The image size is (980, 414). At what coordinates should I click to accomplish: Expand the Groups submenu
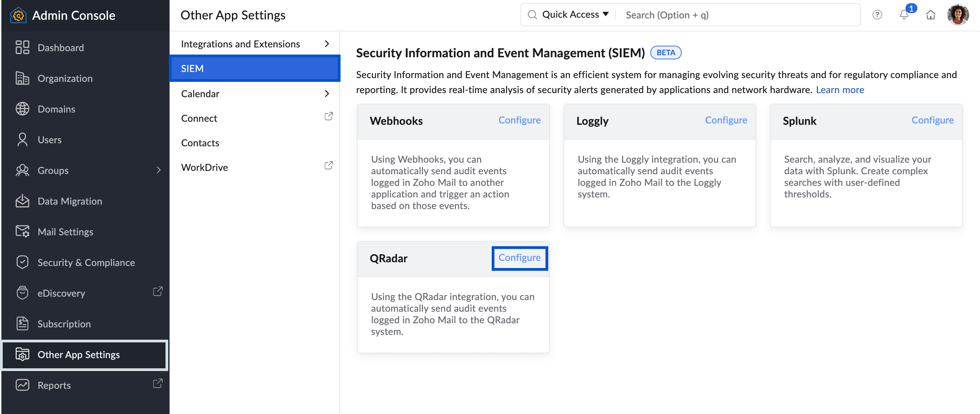point(159,170)
